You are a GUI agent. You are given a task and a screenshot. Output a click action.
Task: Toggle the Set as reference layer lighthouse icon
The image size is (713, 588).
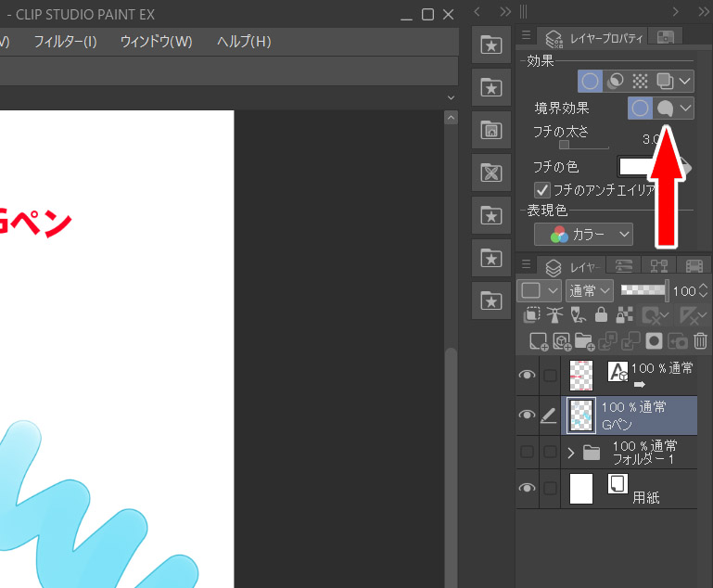click(x=555, y=315)
